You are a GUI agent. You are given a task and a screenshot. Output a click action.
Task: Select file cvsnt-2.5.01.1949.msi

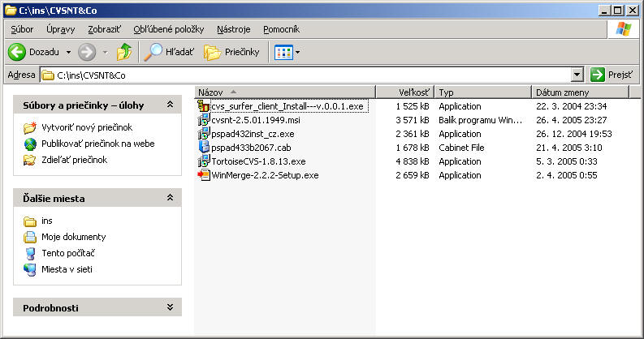pyautogui.click(x=256, y=120)
